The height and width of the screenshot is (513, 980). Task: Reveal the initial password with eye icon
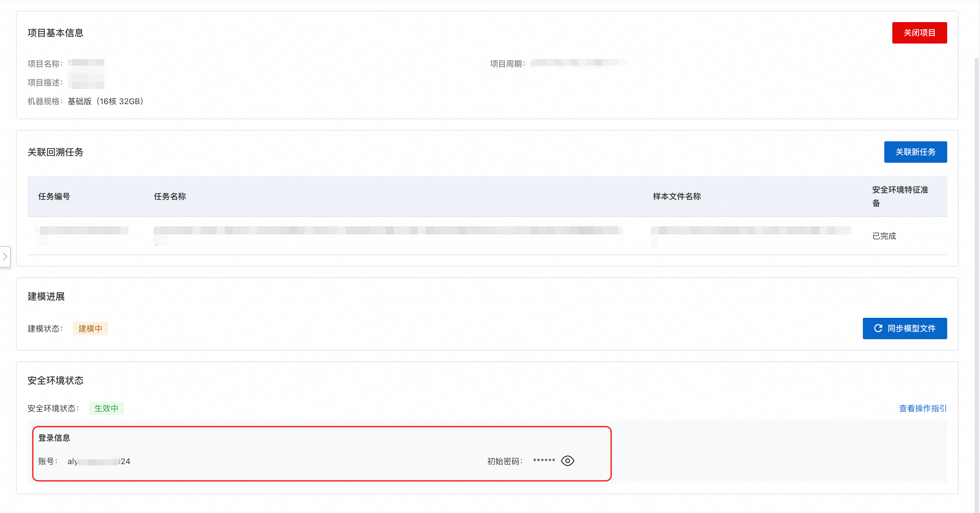click(567, 461)
